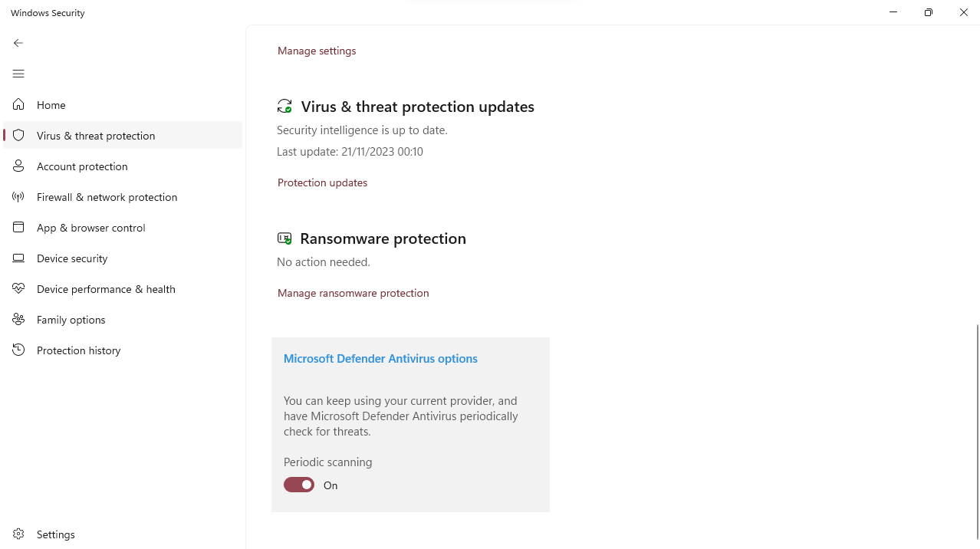Click the Home icon in sidebar
The width and height of the screenshot is (980, 549).
[x=18, y=105]
